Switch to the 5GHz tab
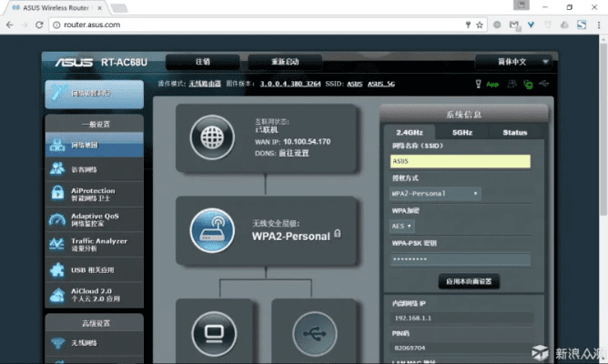This screenshot has width=608, height=364. point(462,132)
